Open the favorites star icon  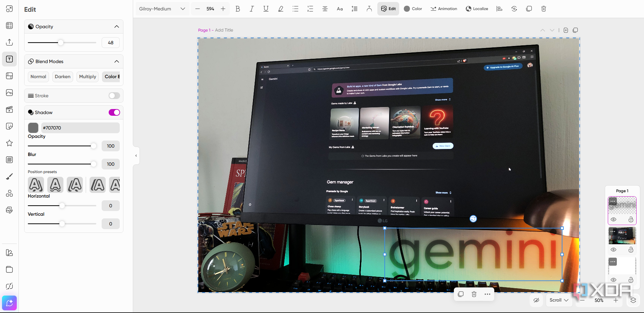tap(9, 143)
